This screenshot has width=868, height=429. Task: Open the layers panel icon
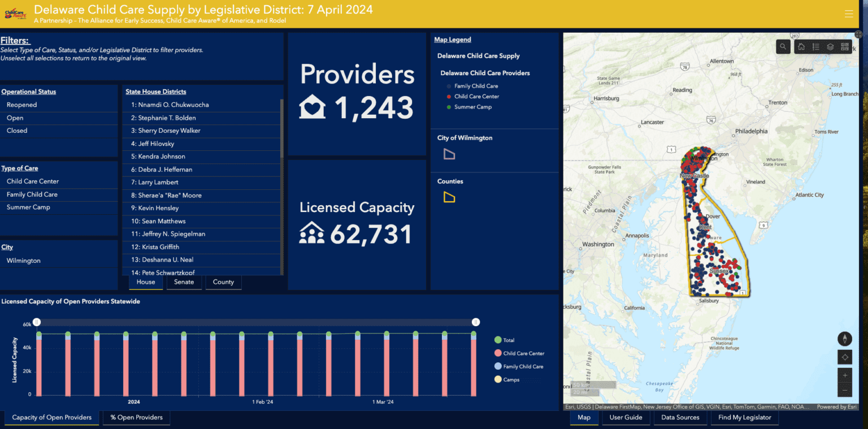tap(830, 46)
